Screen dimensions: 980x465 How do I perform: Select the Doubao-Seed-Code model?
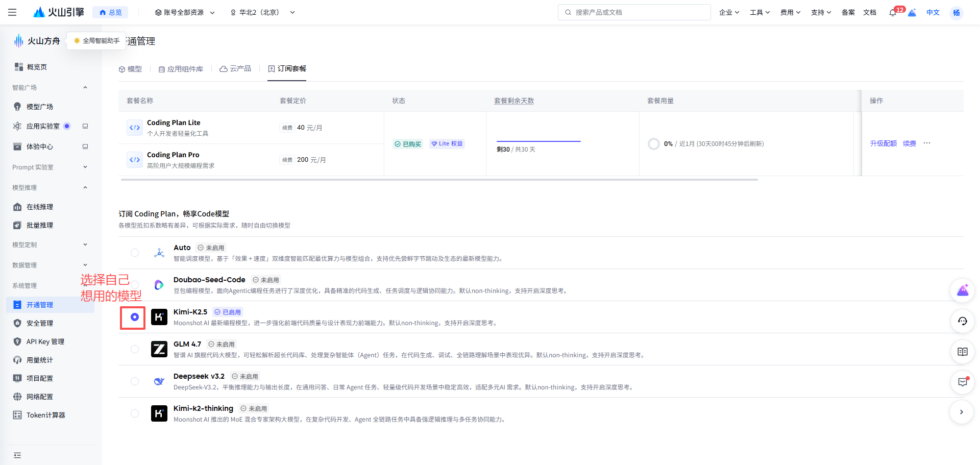(x=134, y=285)
